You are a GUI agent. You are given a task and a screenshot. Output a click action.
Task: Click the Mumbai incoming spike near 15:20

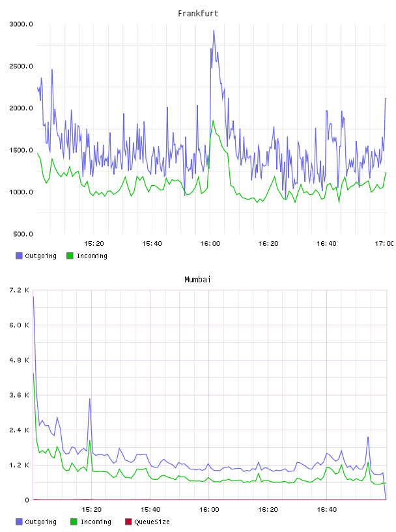point(90,440)
